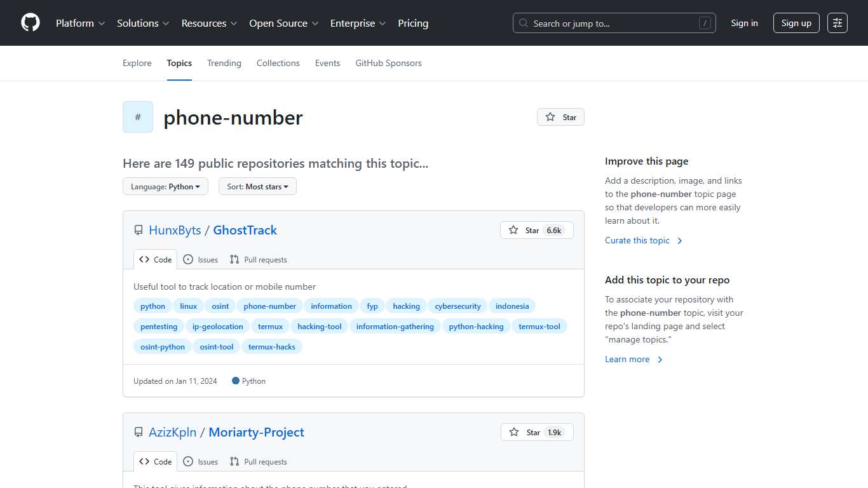Select the python topic tag
868x488 pixels.
pos(153,306)
